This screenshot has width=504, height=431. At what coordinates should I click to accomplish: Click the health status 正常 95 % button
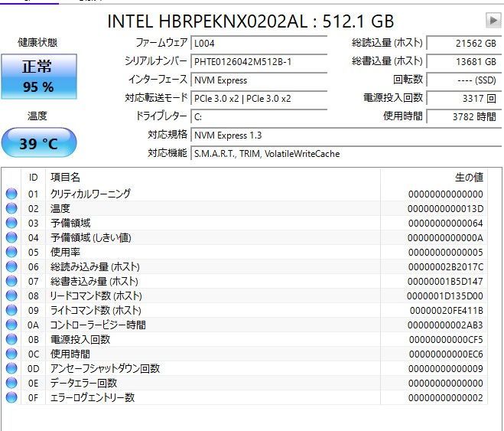(x=39, y=77)
